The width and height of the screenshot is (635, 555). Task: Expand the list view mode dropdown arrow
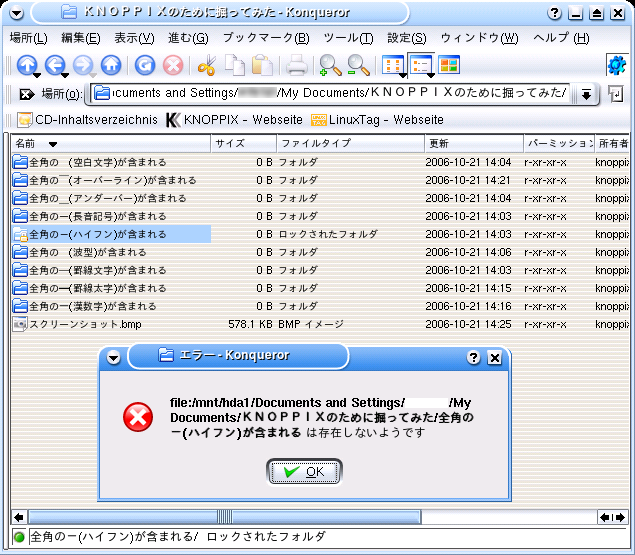coord(431,75)
